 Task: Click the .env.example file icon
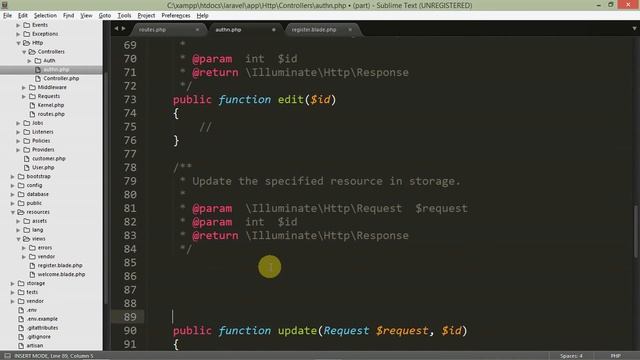pyautogui.click(x=21, y=319)
